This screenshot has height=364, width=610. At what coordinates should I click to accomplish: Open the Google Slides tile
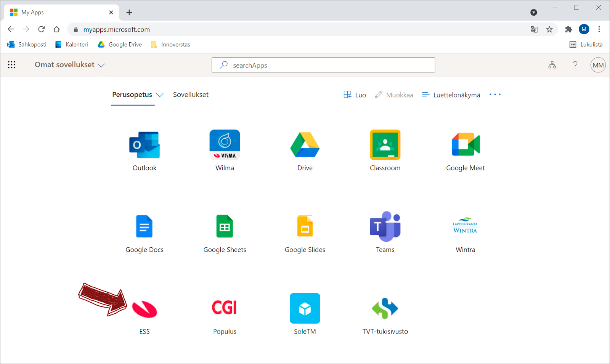305,233
